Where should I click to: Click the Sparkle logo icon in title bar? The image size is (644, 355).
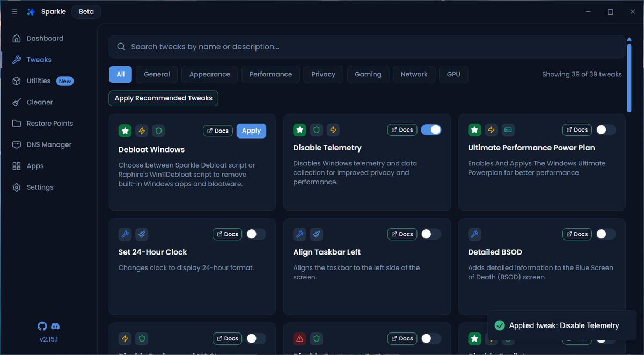[31, 12]
